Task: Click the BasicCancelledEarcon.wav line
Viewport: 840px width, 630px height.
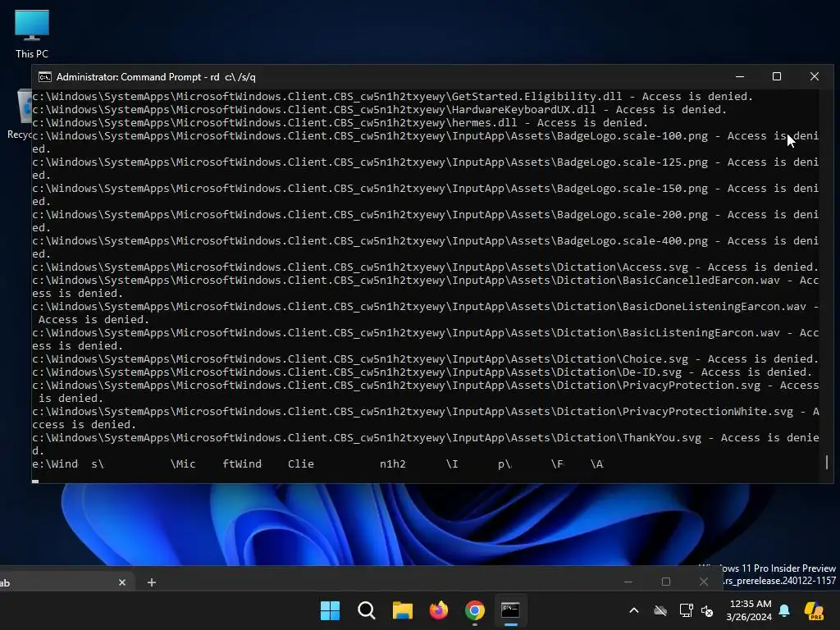Action: click(x=426, y=286)
